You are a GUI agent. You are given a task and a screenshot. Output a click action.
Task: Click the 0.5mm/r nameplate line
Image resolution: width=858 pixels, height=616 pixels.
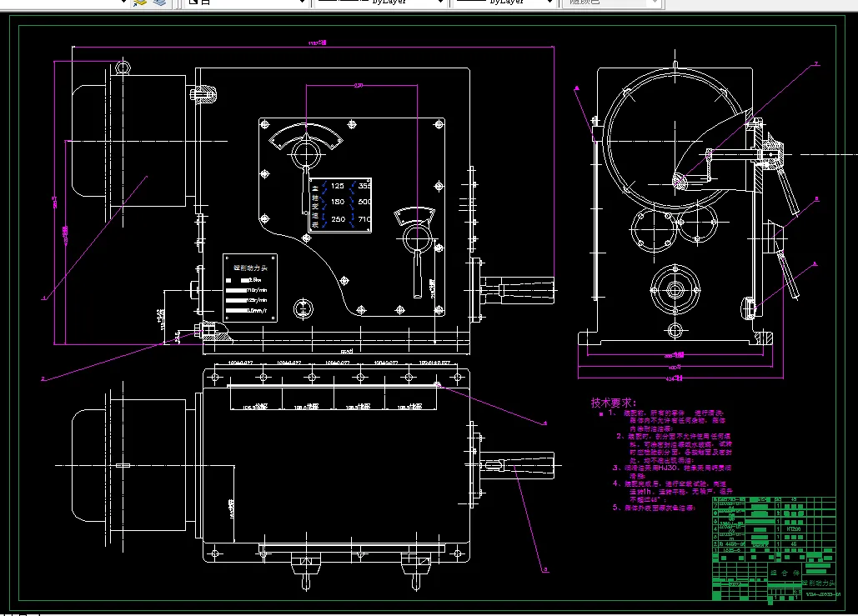click(246, 311)
